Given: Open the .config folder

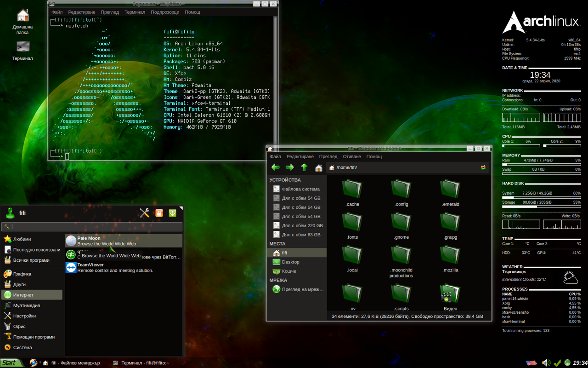Looking at the screenshot, I should [401, 193].
